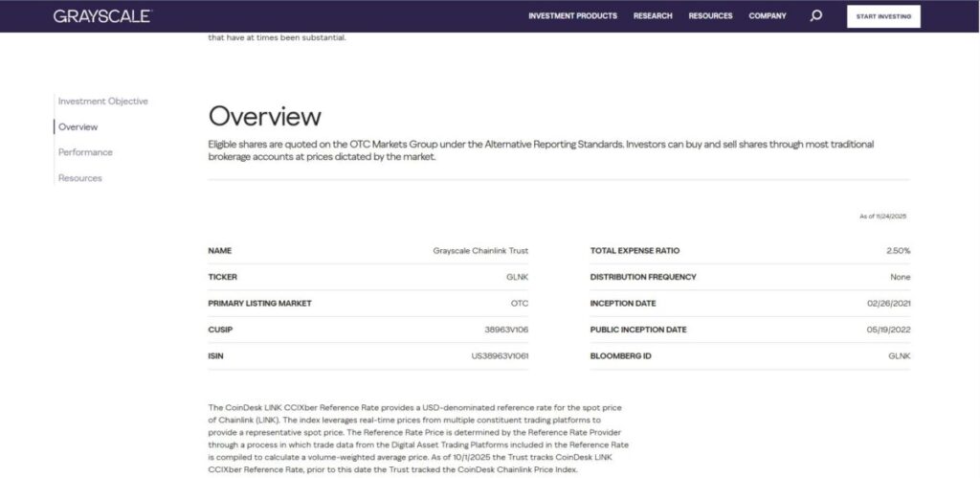980x478 pixels.
Task: Click the Bloomberg ID value GLNK
Action: tap(900, 356)
